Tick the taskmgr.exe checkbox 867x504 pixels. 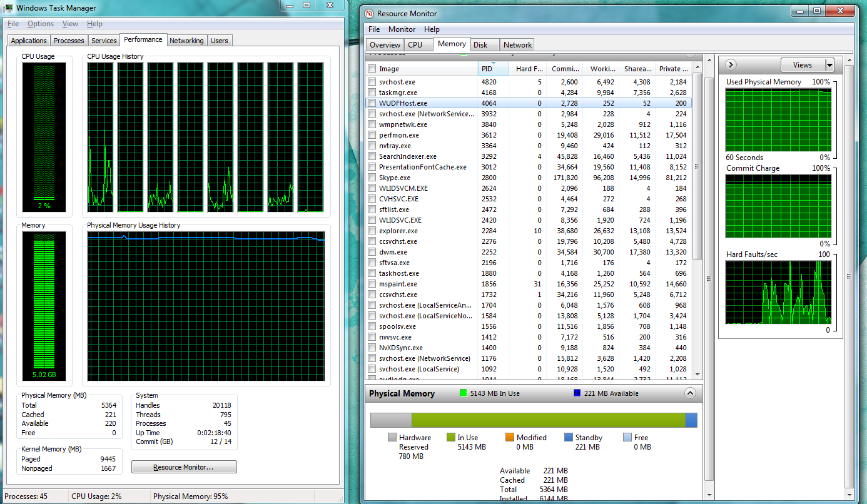coord(372,93)
